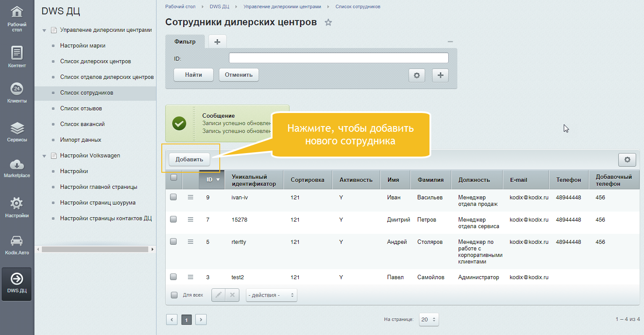The height and width of the screenshot is (335, 644).
Task: Click the Администратор position cell
Action: 478,277
